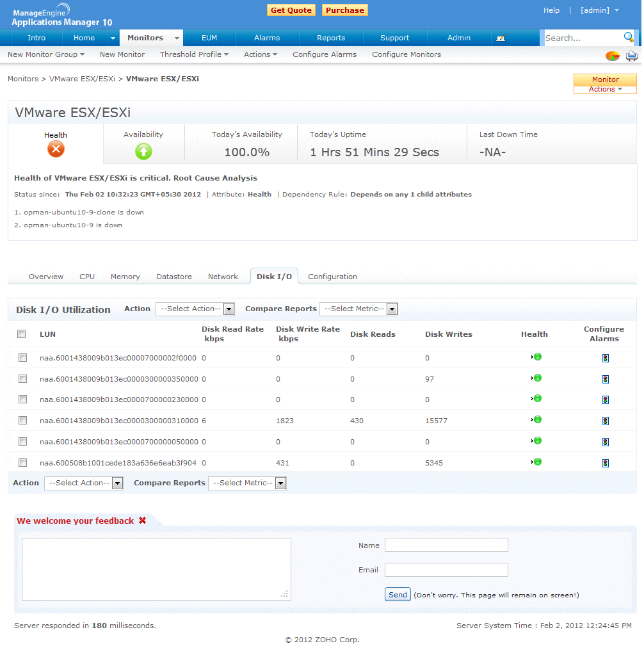Focus the Search input field
The height and width of the screenshot is (671, 644).
pos(582,38)
